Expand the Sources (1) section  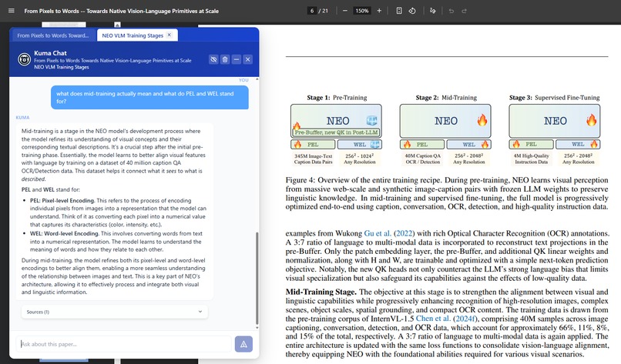(115, 312)
